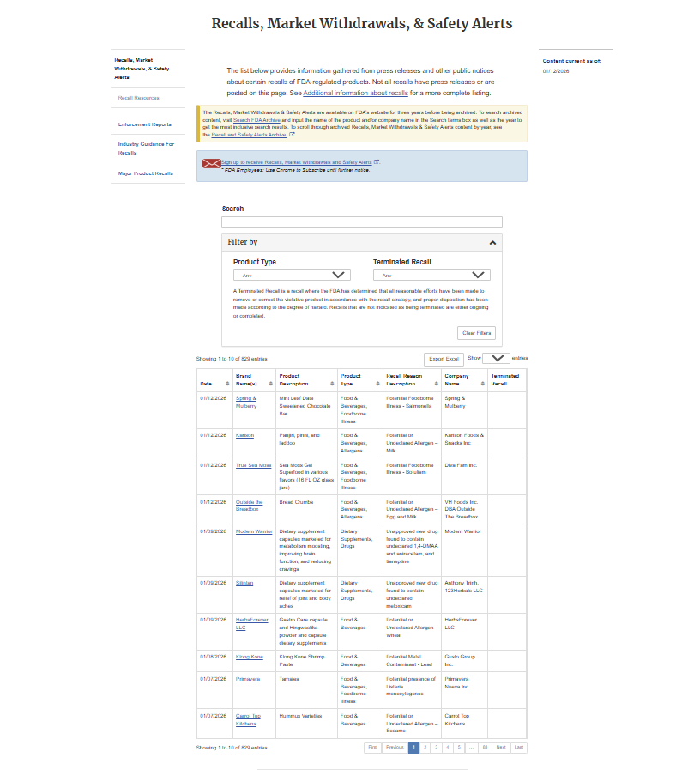The height and width of the screenshot is (770, 700).
Task: Open Recall and Safety Alerts Archive link
Action: point(250,135)
